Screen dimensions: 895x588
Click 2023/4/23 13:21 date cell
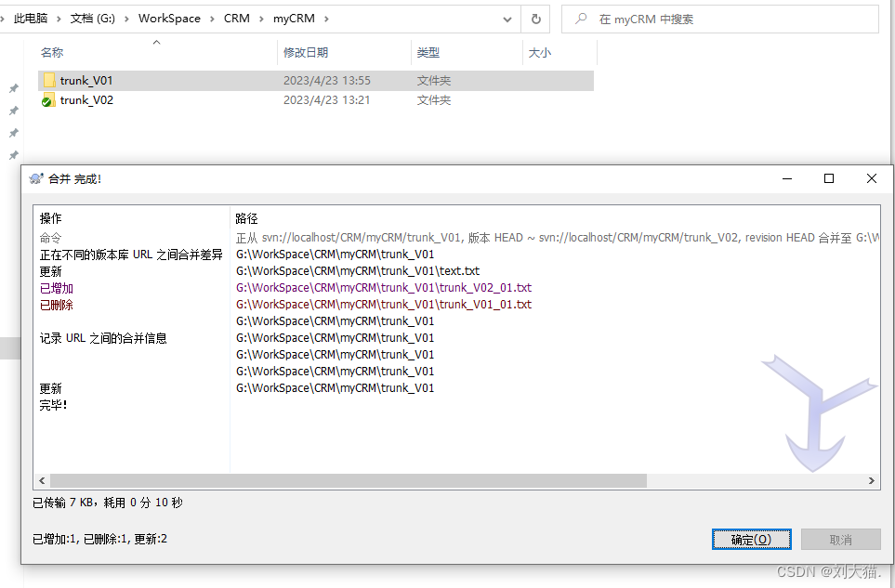pos(327,100)
